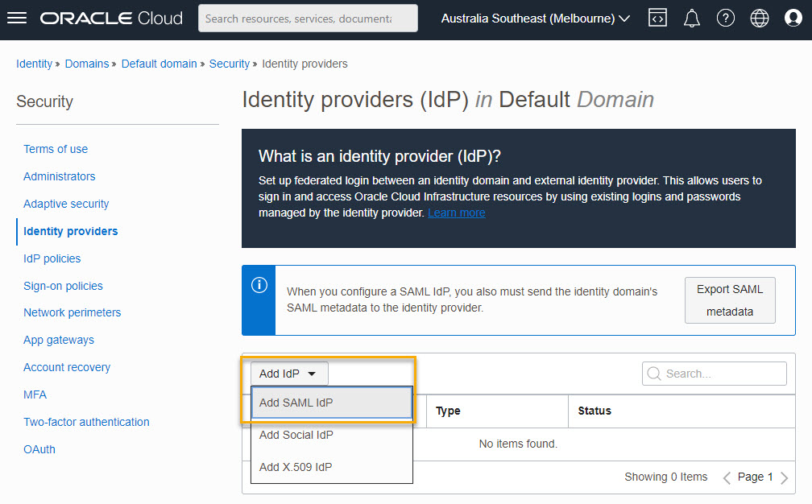
Task: Click the 'What is an identity provider (IdP)?' heading
Action: pos(379,156)
